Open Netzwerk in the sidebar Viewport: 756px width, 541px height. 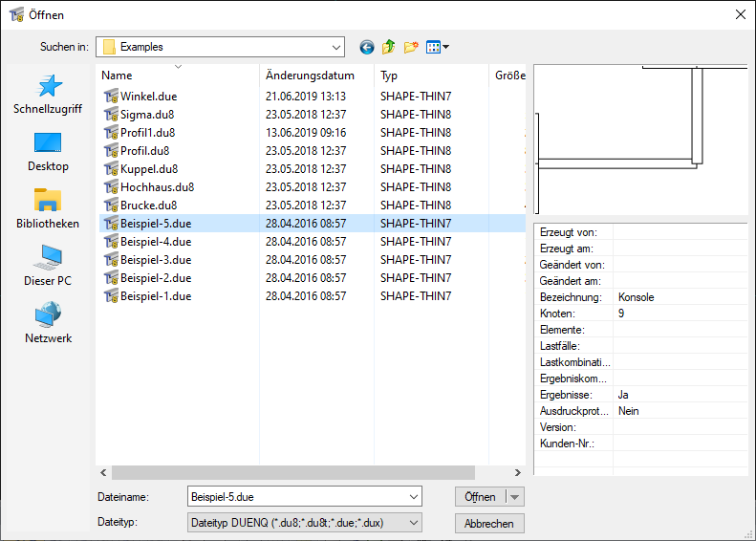pyautogui.click(x=48, y=323)
